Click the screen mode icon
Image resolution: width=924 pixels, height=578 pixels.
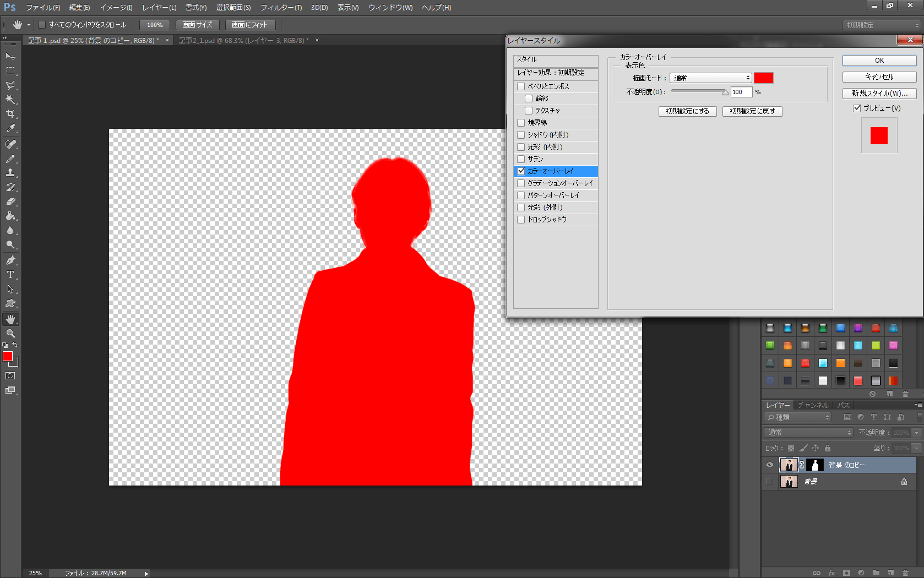pyautogui.click(x=10, y=390)
